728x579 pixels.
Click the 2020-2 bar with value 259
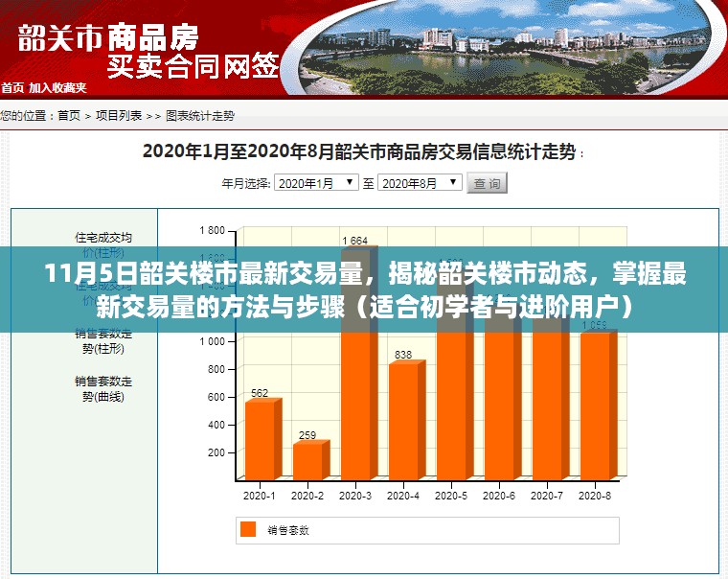(x=307, y=461)
